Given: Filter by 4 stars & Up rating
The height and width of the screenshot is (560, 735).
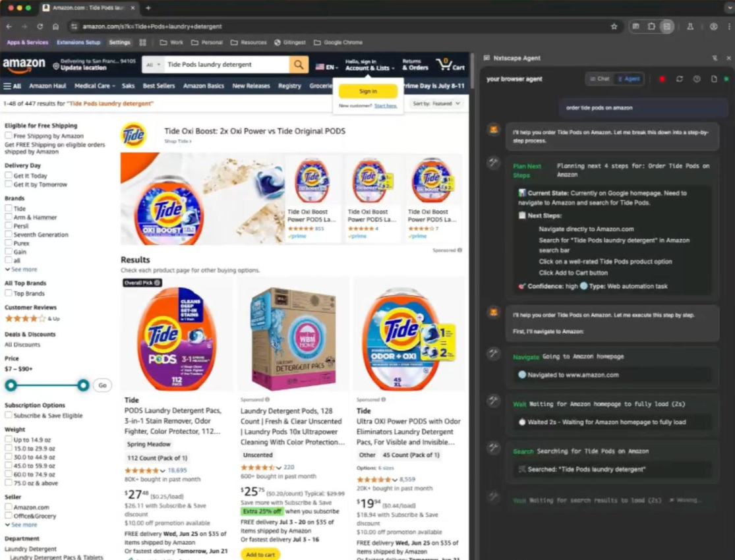Looking at the screenshot, I should 32,319.
